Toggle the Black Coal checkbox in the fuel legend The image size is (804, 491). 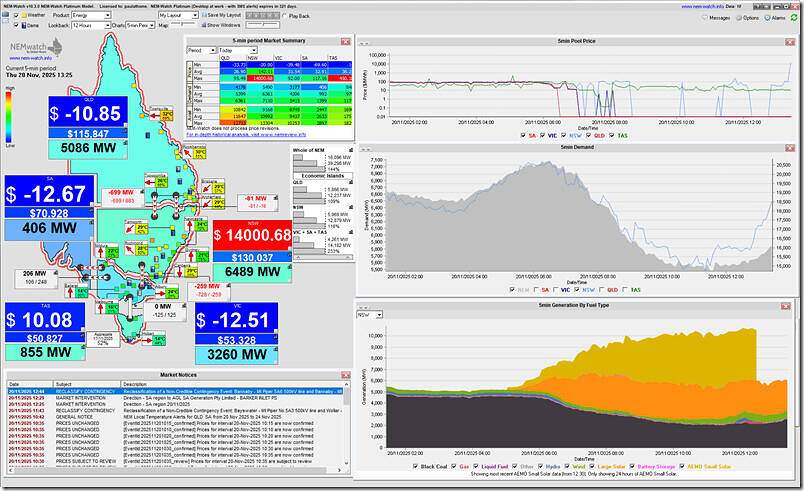point(415,466)
